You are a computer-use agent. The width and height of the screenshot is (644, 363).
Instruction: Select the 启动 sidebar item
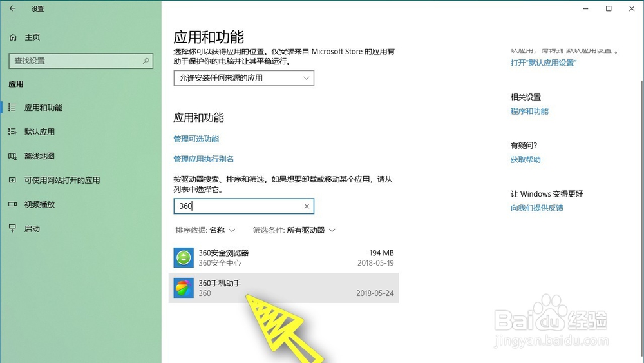click(80, 229)
